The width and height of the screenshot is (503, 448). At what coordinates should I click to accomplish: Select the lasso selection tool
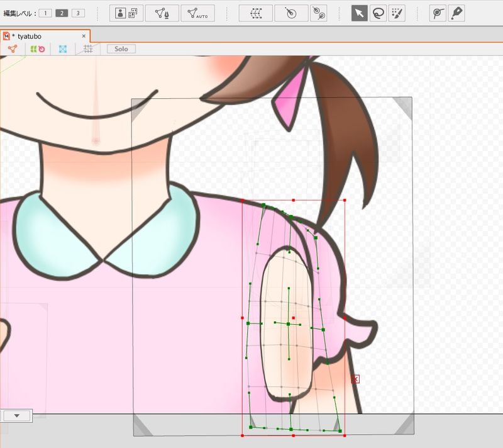click(x=378, y=13)
